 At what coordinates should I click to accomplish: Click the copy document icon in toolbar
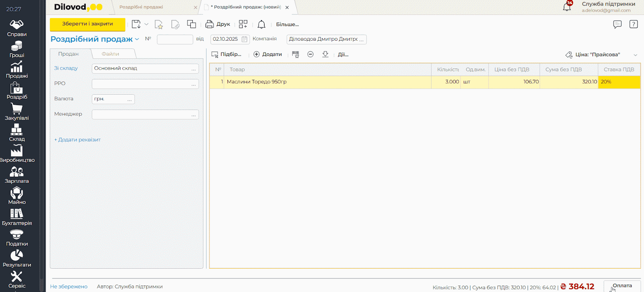coord(192,25)
